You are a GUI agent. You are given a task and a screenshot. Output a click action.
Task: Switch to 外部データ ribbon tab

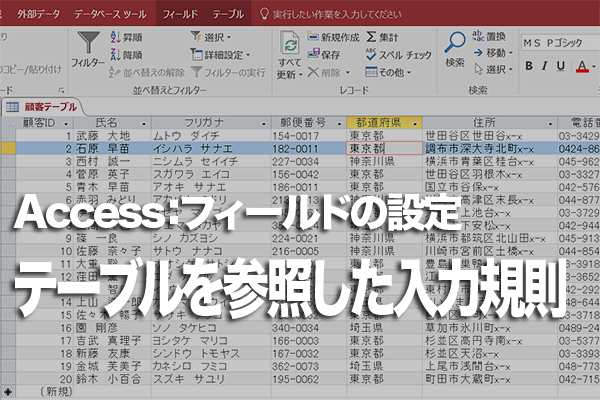(38, 14)
